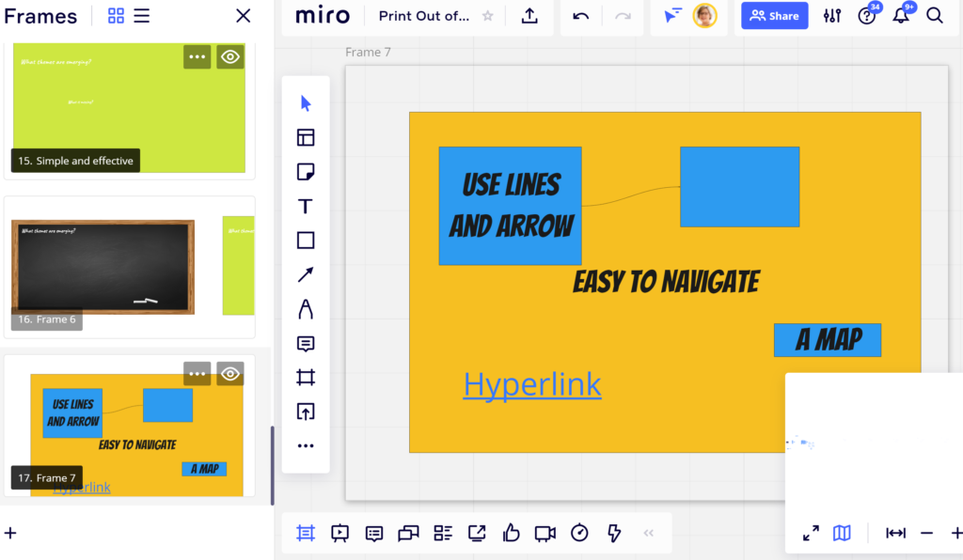963x560 pixels.
Task: Switch Frames panel to list view
Action: coord(142,16)
